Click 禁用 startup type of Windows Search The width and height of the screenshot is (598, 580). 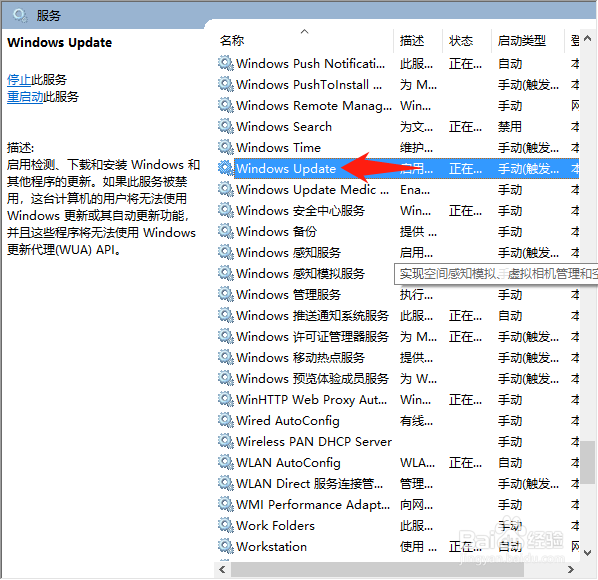pyautogui.click(x=510, y=126)
